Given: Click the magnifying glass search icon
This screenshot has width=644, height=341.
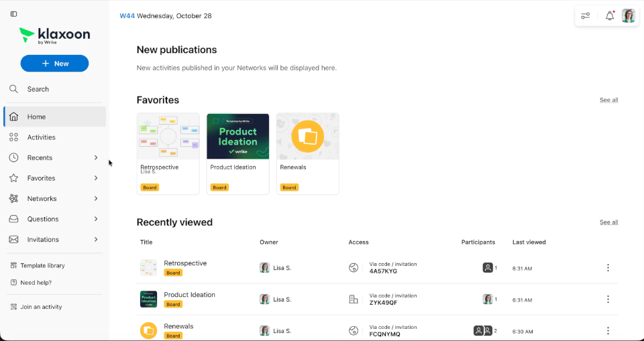Looking at the screenshot, I should 13,89.
